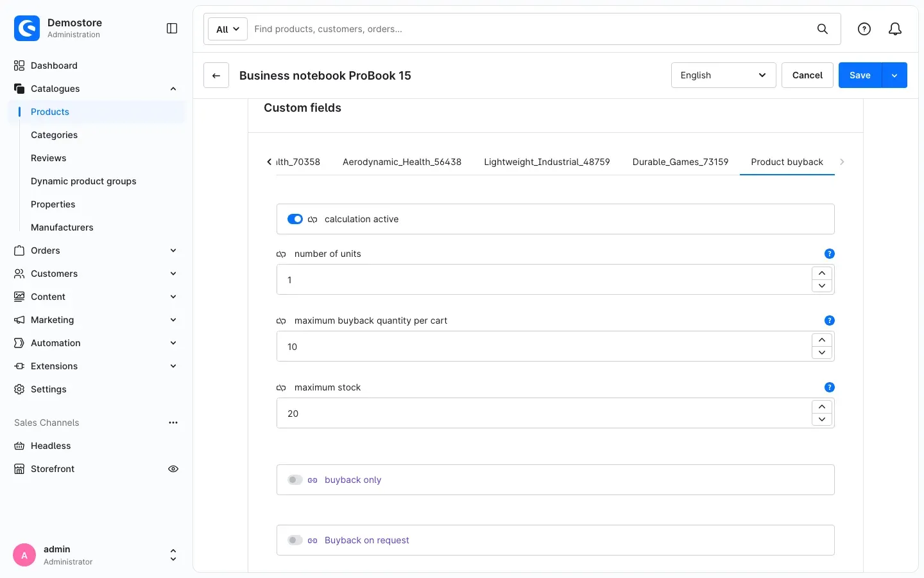Click help icon for number of units
Screen dimensions: 924x578
tap(829, 254)
